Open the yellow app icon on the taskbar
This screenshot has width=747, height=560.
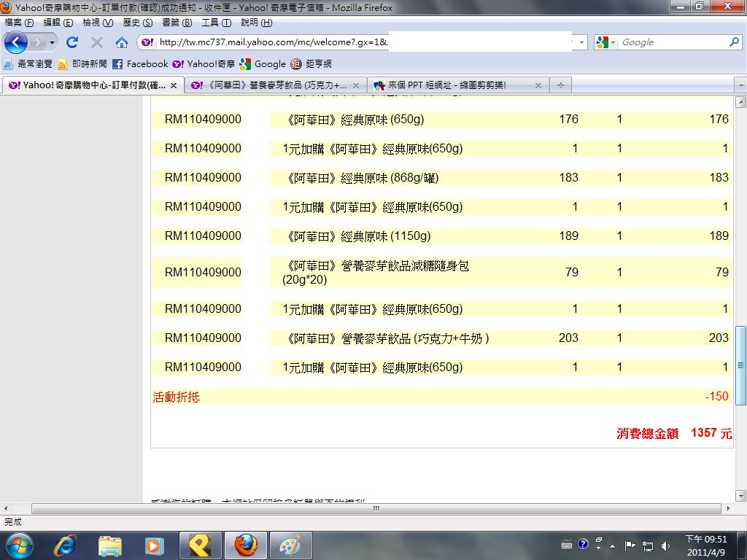coord(200,545)
